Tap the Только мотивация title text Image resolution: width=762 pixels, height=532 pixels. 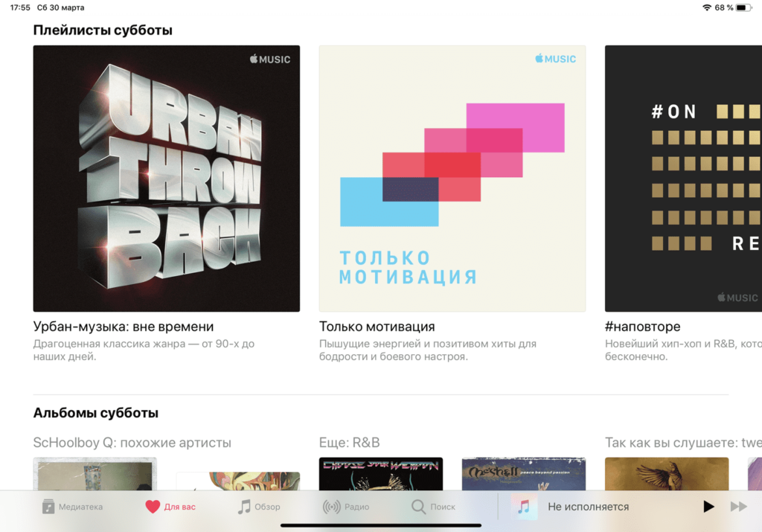(x=377, y=327)
